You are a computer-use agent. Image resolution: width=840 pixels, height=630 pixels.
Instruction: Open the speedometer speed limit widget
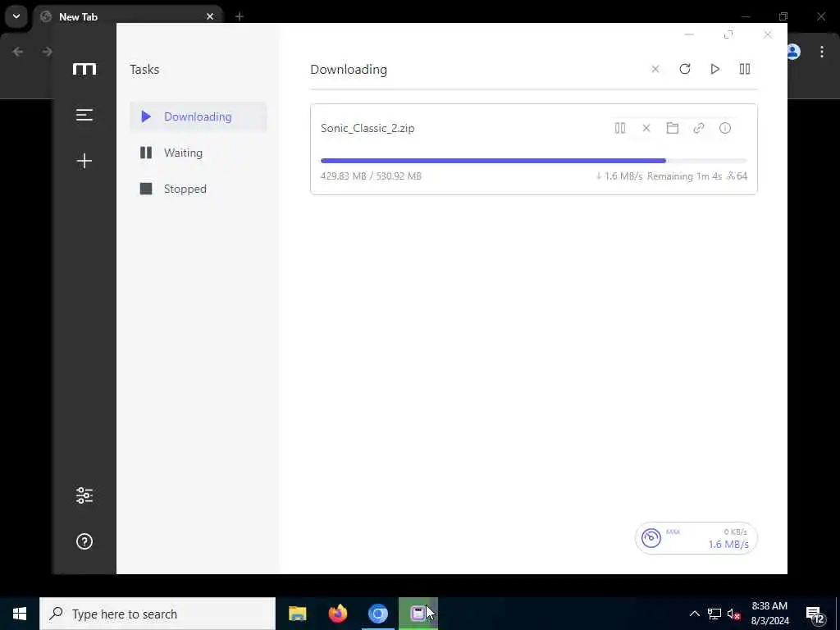(651, 538)
